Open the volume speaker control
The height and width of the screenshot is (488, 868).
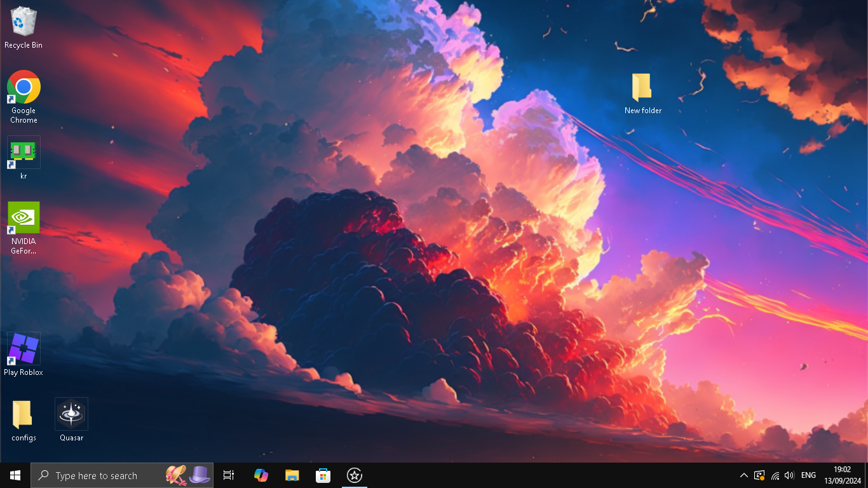[x=789, y=475]
